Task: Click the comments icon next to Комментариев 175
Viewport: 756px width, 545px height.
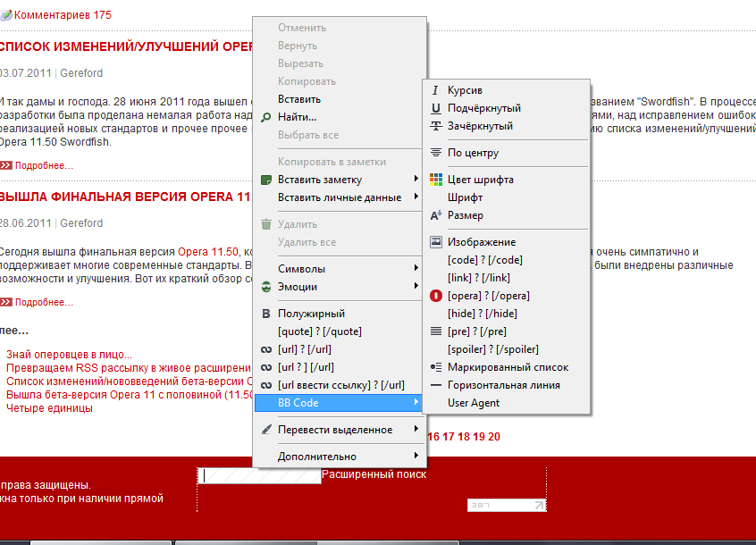Action: (x=6, y=15)
